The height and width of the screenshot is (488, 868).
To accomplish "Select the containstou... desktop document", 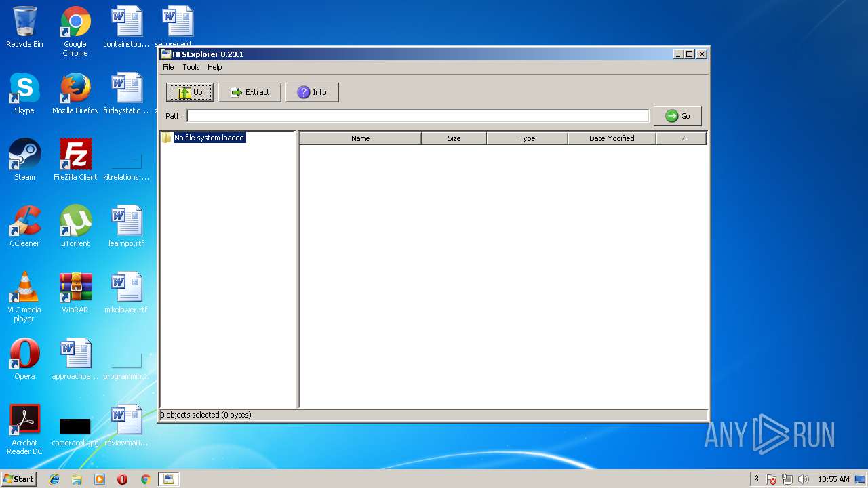I will (126, 28).
